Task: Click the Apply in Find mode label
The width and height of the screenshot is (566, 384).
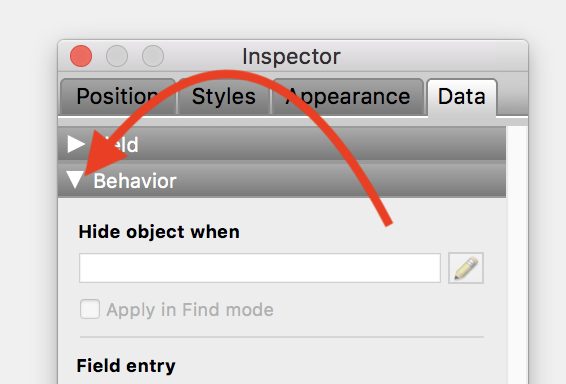Action: click(190, 310)
